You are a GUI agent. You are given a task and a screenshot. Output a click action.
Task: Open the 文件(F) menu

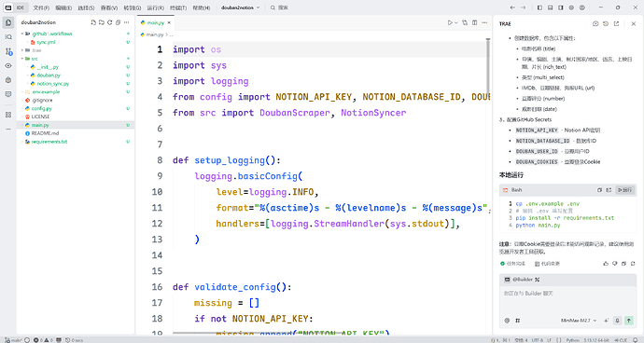[41, 7]
